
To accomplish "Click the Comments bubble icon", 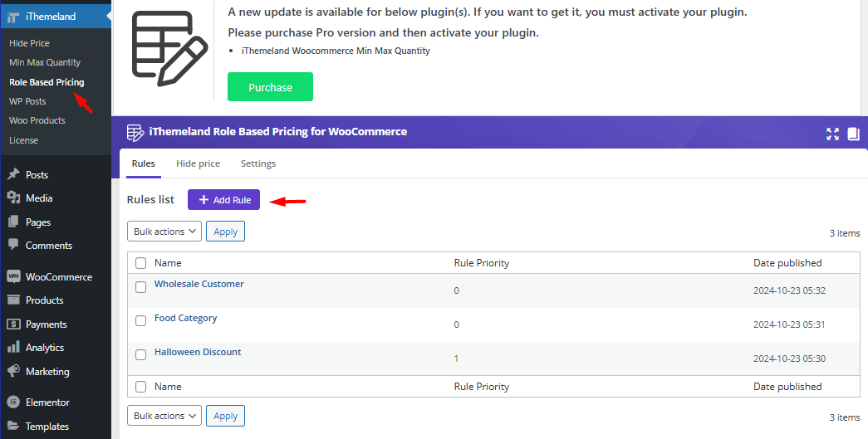I will [x=13, y=246].
